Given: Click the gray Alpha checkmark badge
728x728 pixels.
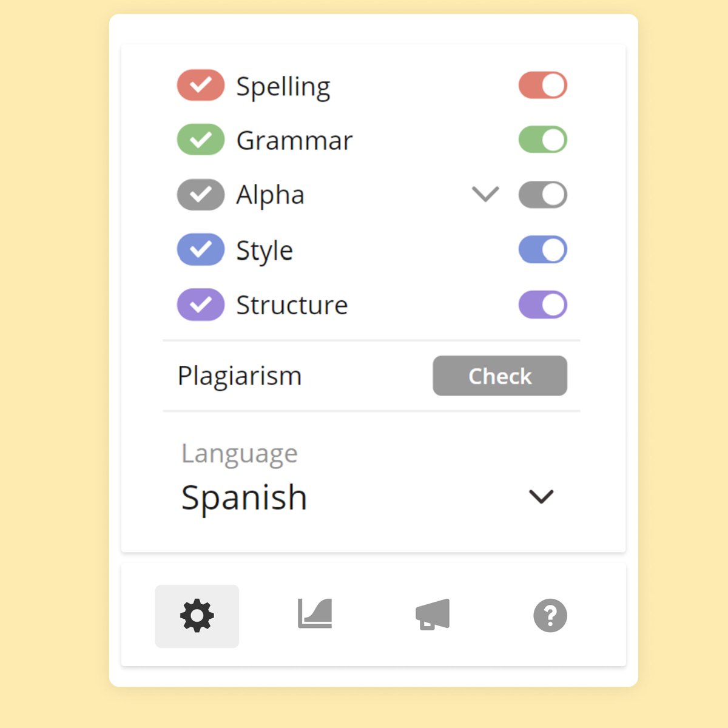Looking at the screenshot, I should tap(200, 194).
